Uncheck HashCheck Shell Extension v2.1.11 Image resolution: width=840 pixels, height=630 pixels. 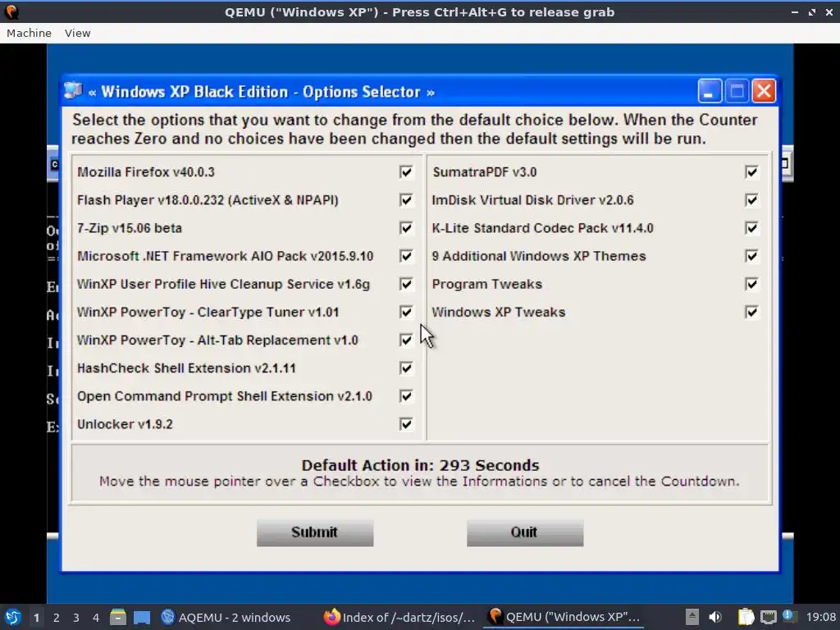406,368
